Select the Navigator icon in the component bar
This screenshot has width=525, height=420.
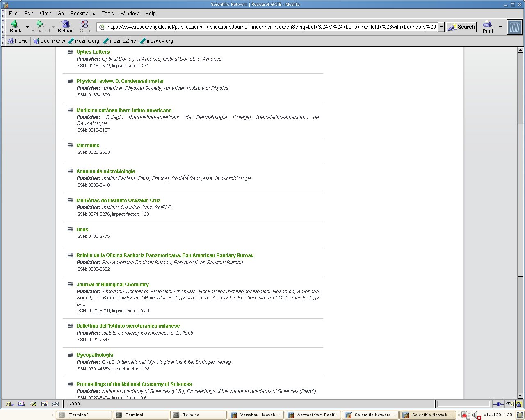tap(9, 404)
